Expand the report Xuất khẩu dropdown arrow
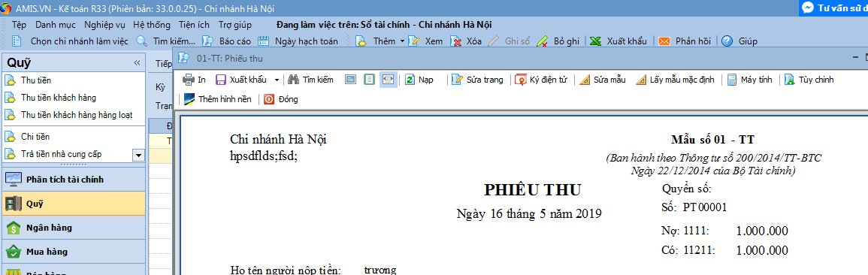 277,80
